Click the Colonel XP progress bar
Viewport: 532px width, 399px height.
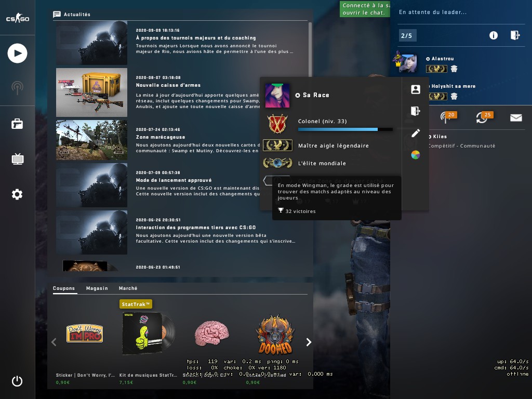(x=345, y=129)
